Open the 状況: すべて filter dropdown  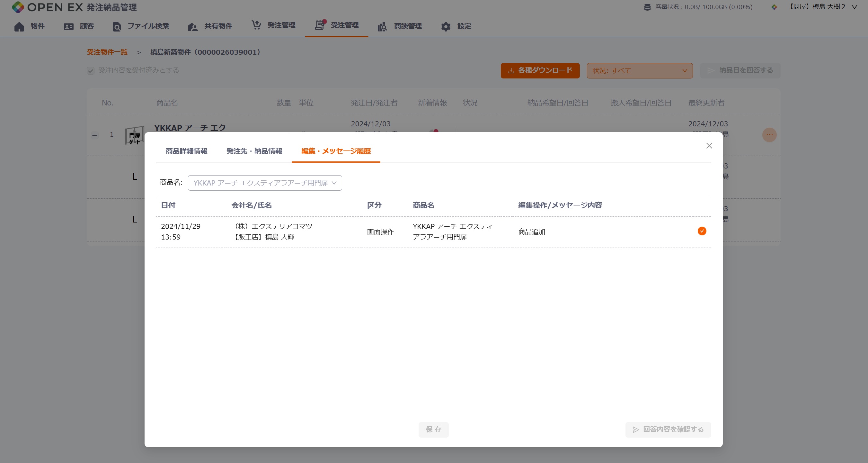pyautogui.click(x=640, y=71)
